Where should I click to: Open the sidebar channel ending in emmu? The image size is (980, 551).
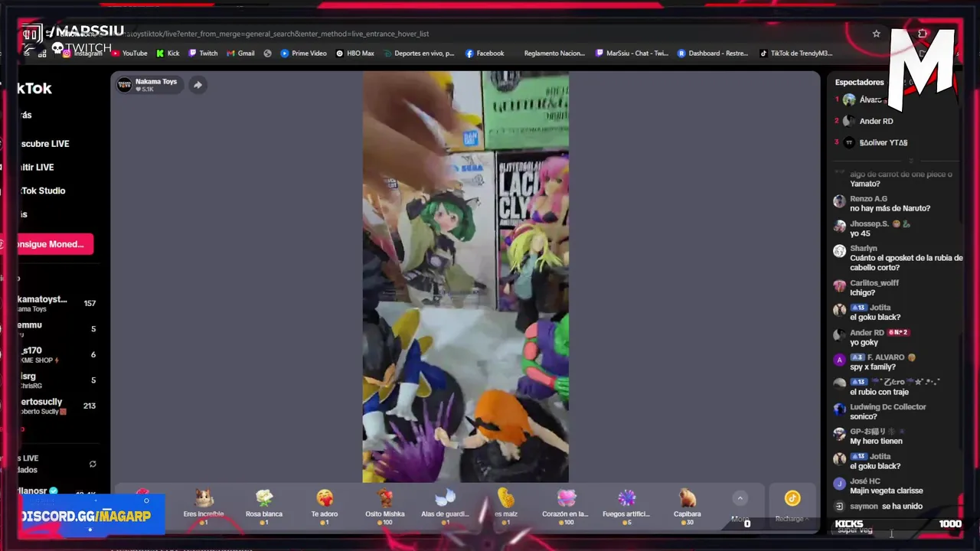point(58,329)
